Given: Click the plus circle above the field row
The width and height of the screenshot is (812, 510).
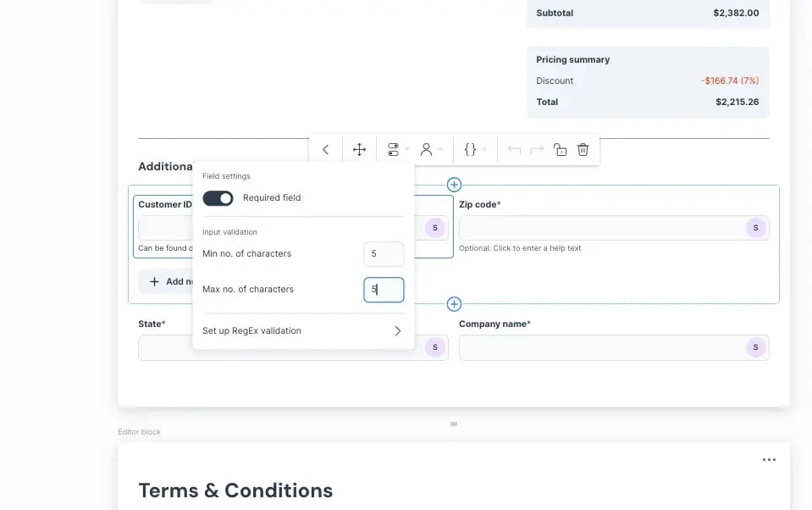Looking at the screenshot, I should (x=454, y=185).
